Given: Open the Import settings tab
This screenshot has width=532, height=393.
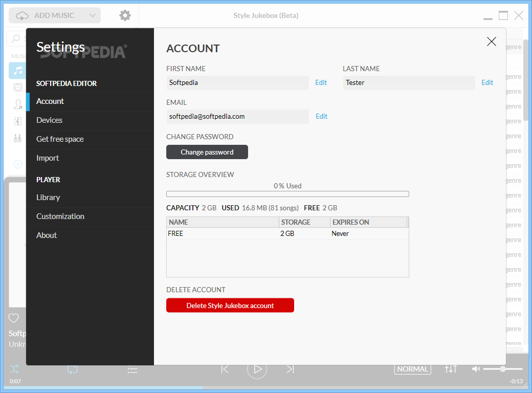Looking at the screenshot, I should (x=90, y=159).
